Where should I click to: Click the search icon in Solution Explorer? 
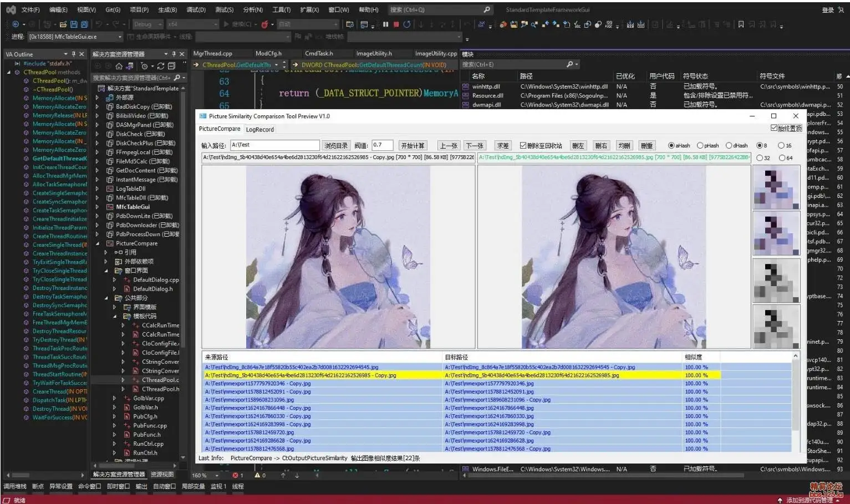click(177, 78)
